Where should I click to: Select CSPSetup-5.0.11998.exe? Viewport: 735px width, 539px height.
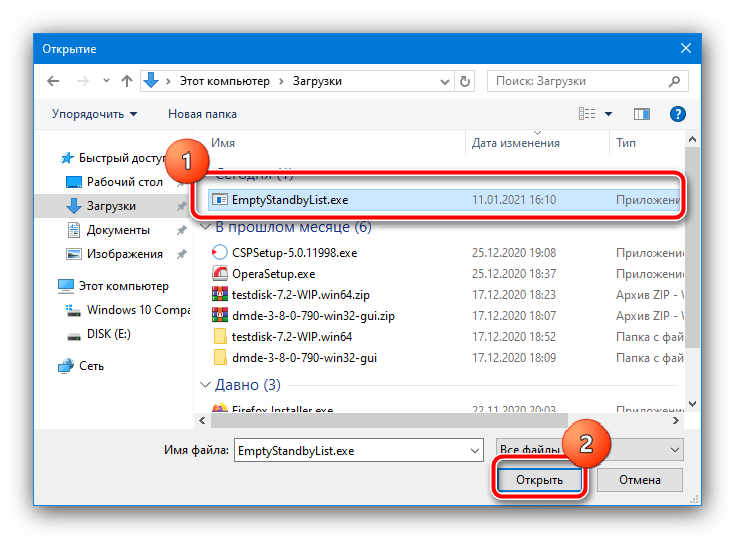click(x=445, y=253)
